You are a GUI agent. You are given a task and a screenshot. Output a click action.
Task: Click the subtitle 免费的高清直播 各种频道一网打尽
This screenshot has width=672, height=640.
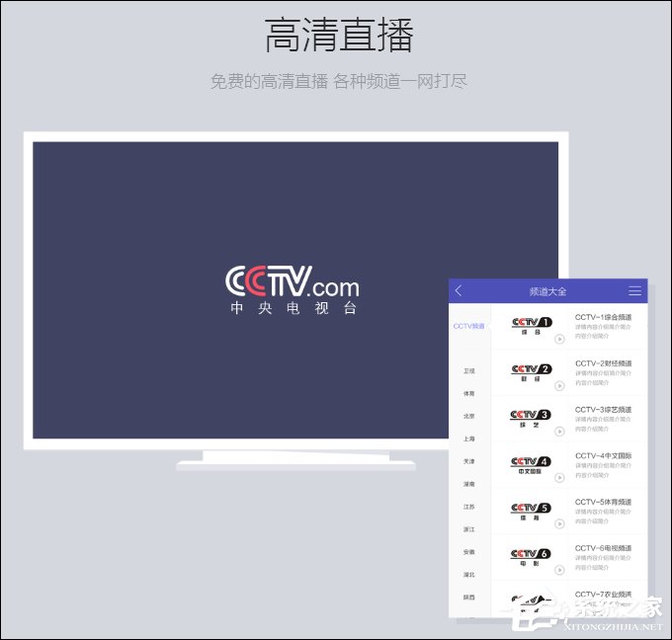pos(339,81)
